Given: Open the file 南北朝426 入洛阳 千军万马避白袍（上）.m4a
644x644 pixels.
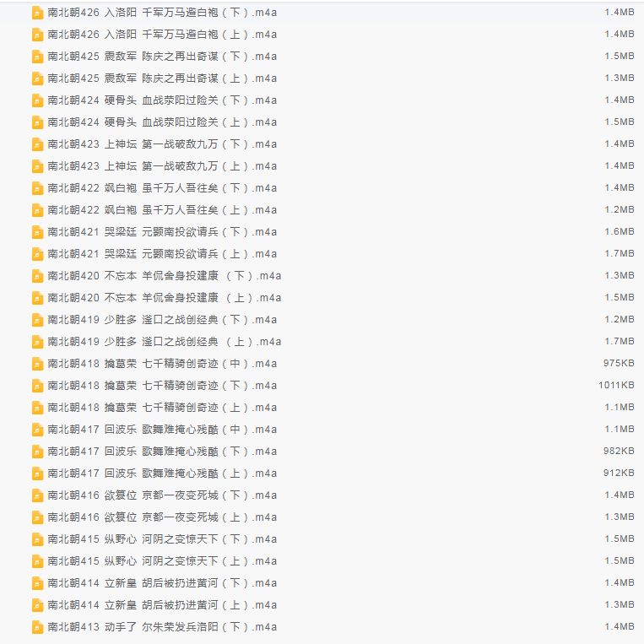Looking at the screenshot, I should point(162,35).
